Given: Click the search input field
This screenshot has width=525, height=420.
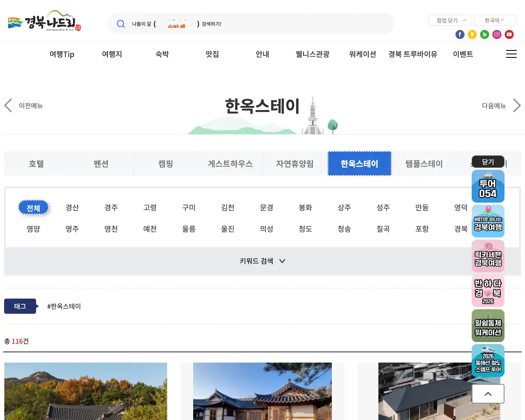Looking at the screenshot, I should [251, 24].
